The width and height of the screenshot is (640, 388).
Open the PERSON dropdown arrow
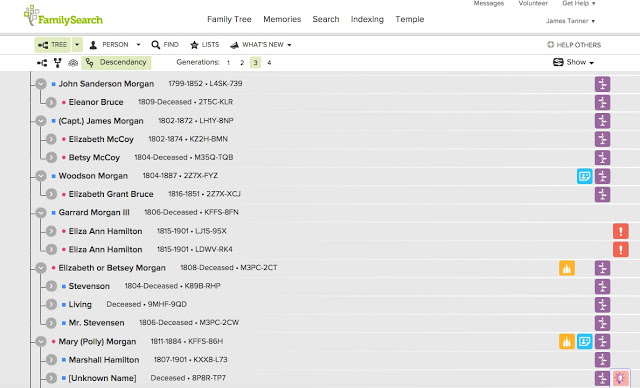[x=138, y=45]
